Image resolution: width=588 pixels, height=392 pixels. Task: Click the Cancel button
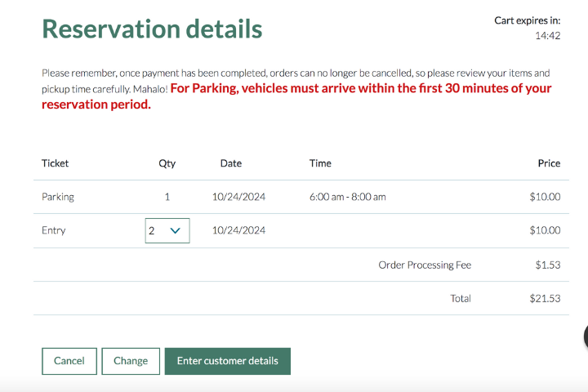[x=69, y=361]
